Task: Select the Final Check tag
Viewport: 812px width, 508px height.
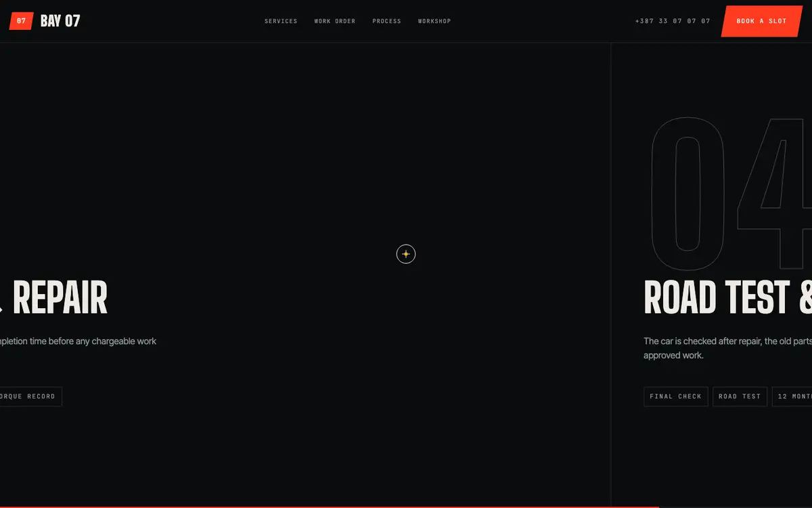Action: (x=676, y=396)
